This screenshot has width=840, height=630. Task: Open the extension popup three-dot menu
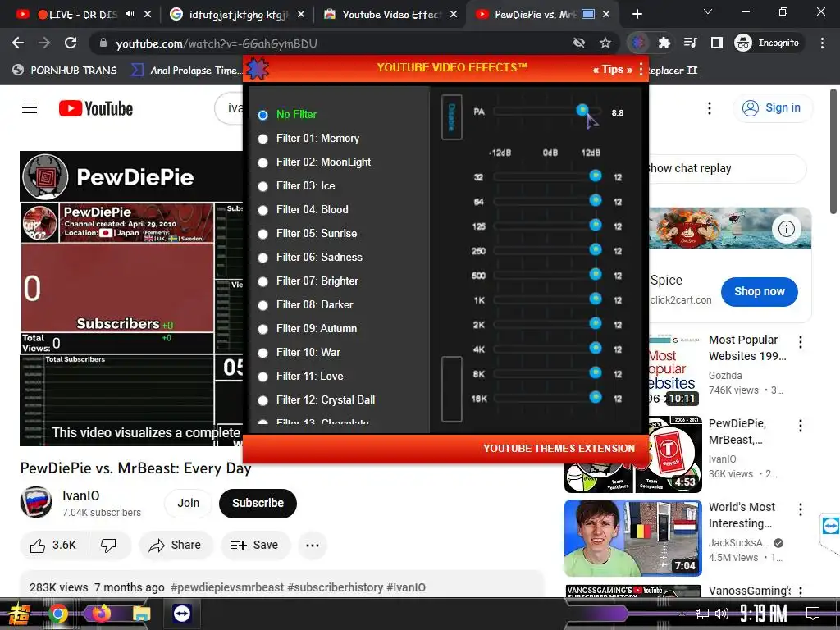pos(641,69)
